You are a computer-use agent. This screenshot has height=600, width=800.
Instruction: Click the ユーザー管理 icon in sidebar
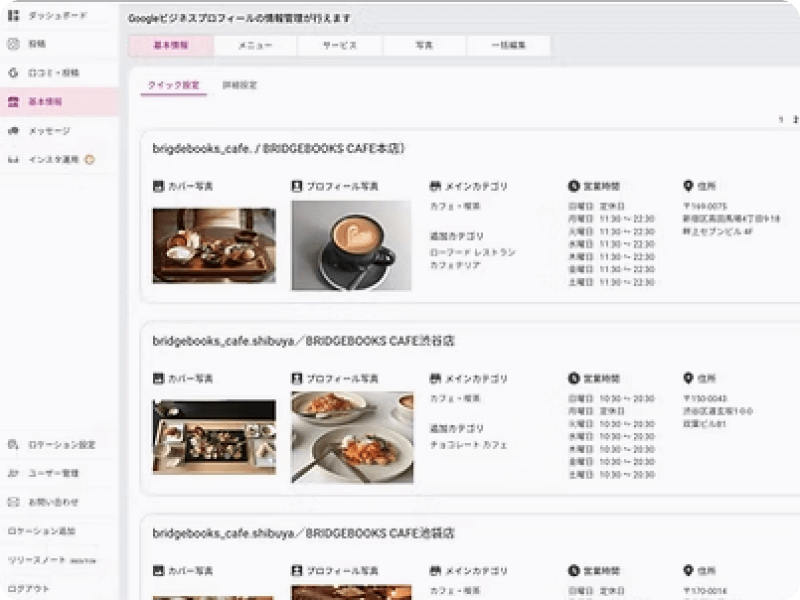[14, 473]
